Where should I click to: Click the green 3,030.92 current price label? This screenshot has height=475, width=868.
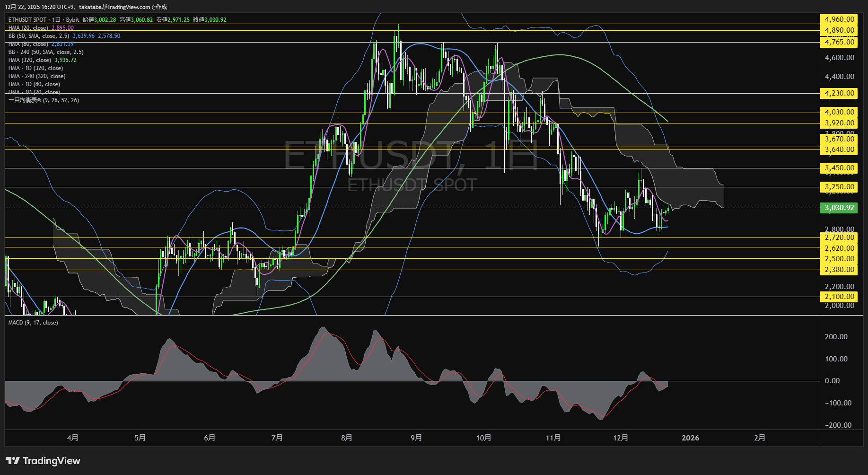[x=839, y=208]
